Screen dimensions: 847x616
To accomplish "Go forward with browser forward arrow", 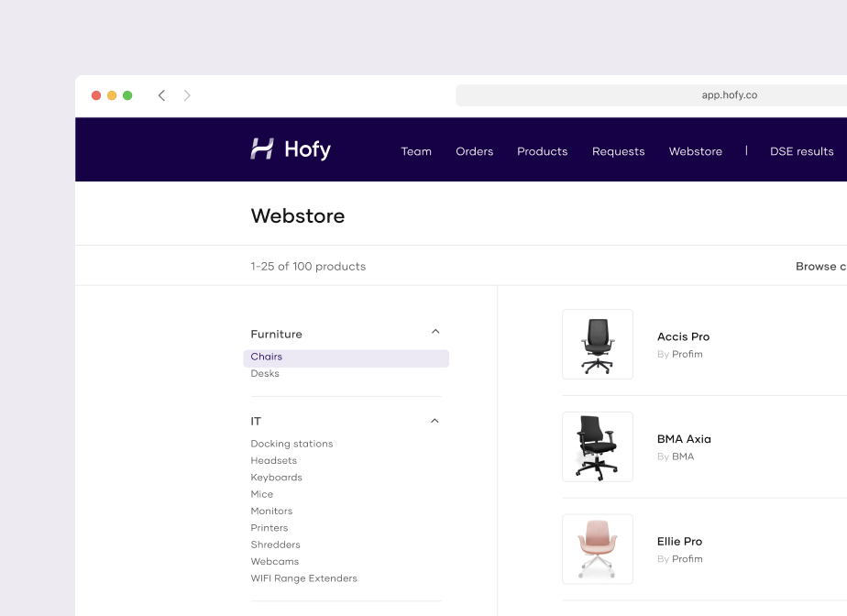I will coord(187,95).
